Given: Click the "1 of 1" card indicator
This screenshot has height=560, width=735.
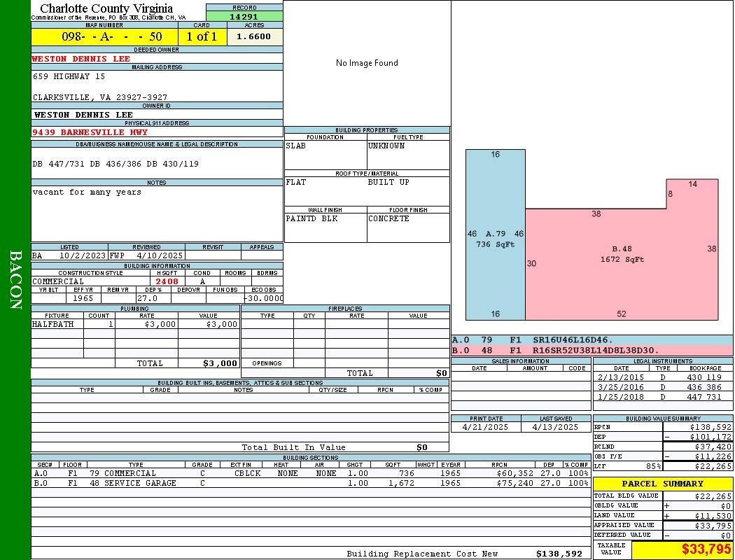Looking at the screenshot, I should click(202, 36).
